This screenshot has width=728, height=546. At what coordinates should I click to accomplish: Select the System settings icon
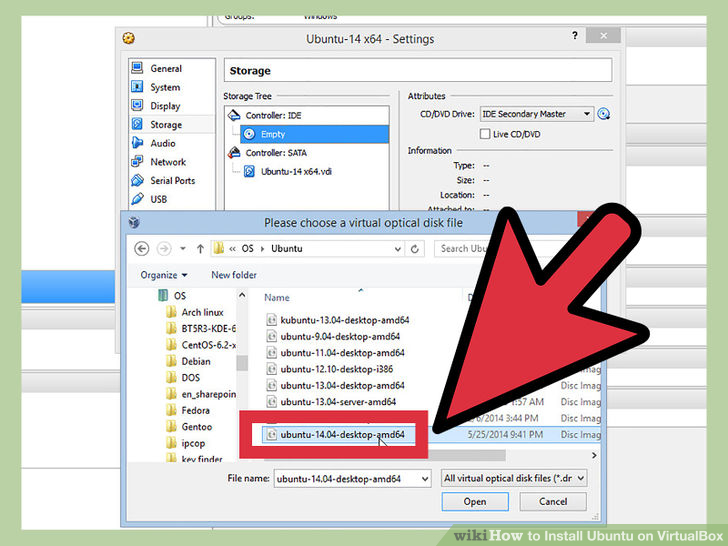(x=137, y=86)
